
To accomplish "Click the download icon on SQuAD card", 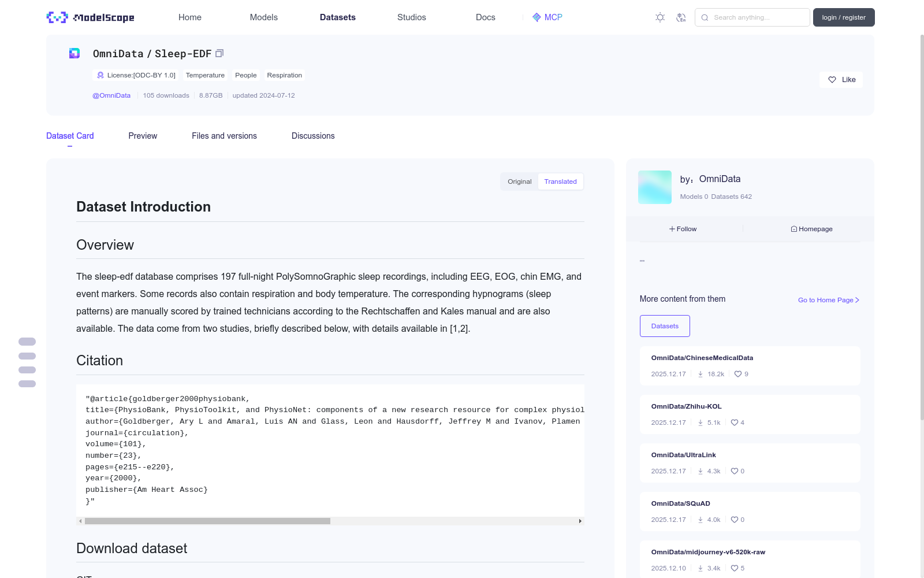I will click(x=701, y=520).
